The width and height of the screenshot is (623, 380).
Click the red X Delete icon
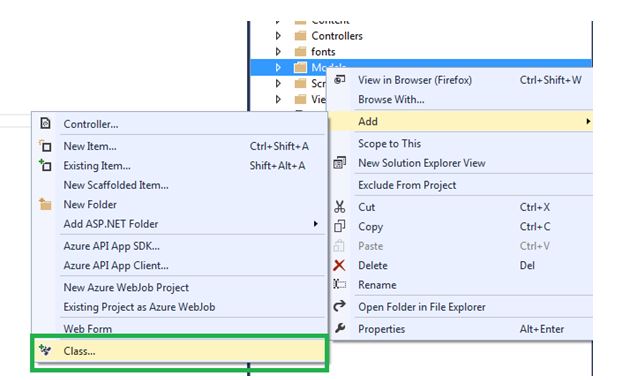coord(339,265)
